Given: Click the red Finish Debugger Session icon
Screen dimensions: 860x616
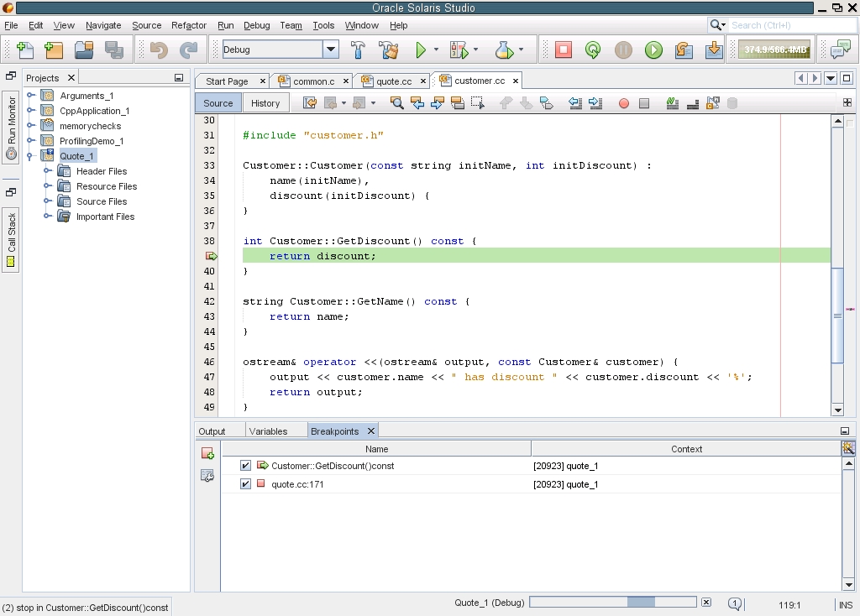Looking at the screenshot, I should (564, 50).
